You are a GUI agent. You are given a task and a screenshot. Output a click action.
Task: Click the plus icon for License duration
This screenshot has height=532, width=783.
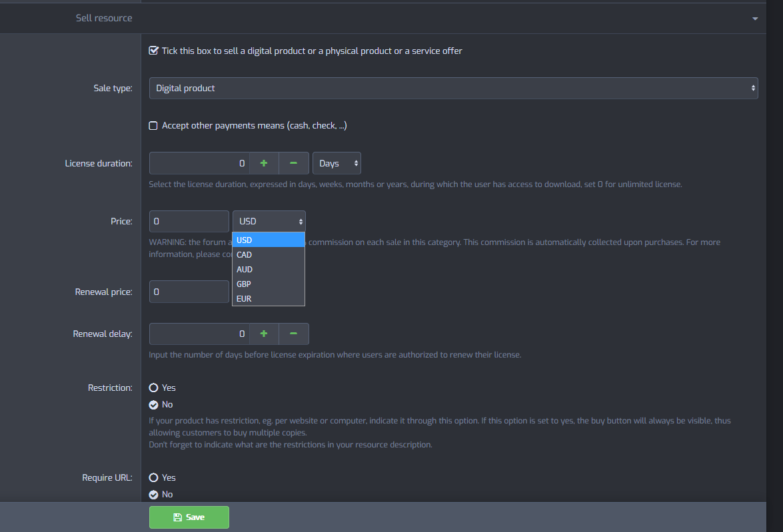[x=264, y=163]
